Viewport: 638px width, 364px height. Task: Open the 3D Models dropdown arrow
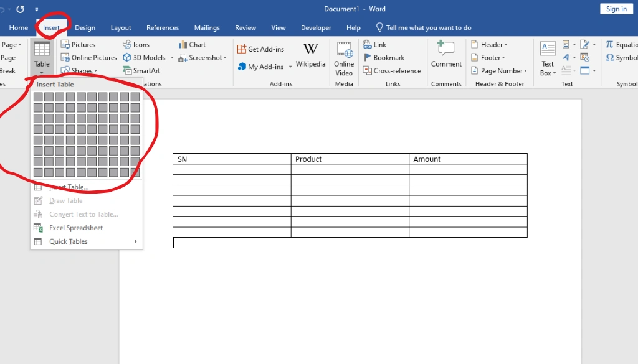coord(172,58)
